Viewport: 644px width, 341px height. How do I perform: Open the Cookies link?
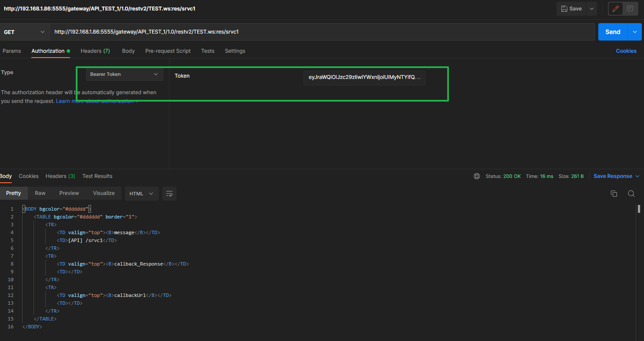(626, 51)
